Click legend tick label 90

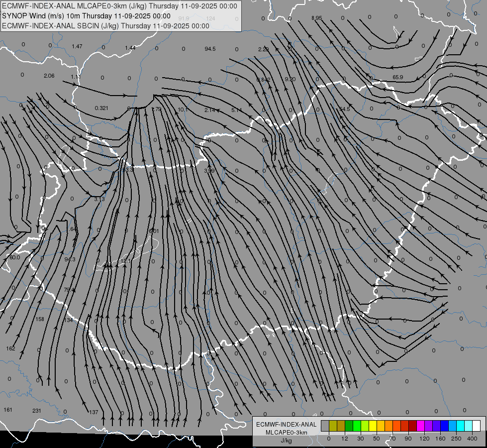pyautogui.click(x=408, y=439)
